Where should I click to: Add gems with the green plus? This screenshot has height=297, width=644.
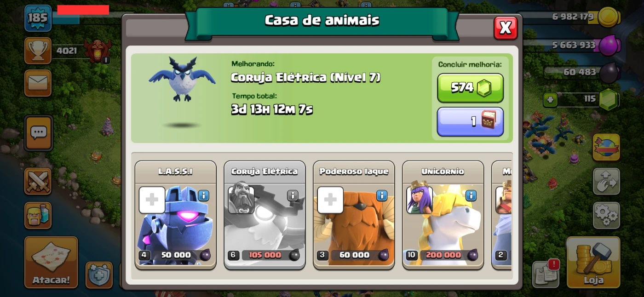550,100
